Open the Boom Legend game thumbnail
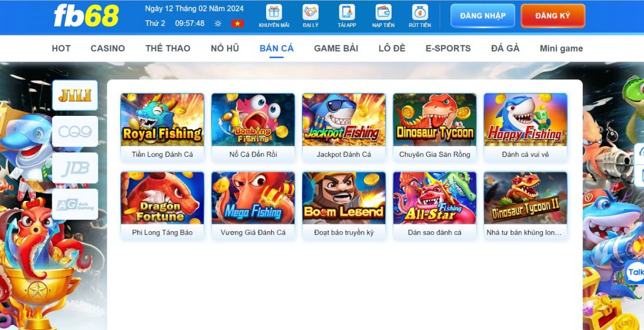Viewport: 644px width, 330px height. pyautogui.click(x=344, y=198)
